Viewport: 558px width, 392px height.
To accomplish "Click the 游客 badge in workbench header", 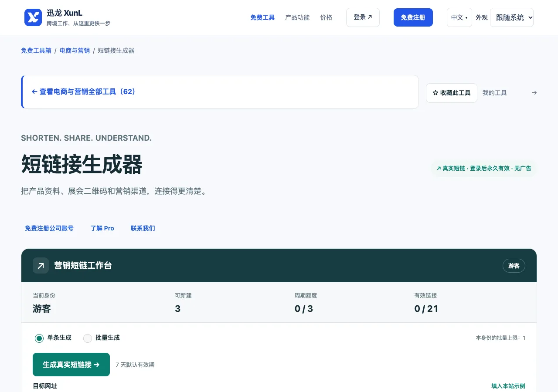I will [x=514, y=266].
